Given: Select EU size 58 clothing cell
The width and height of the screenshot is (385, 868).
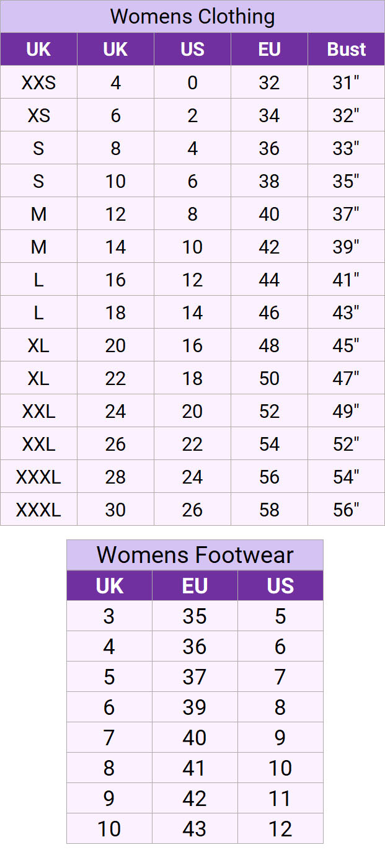Looking at the screenshot, I should click(x=269, y=510).
